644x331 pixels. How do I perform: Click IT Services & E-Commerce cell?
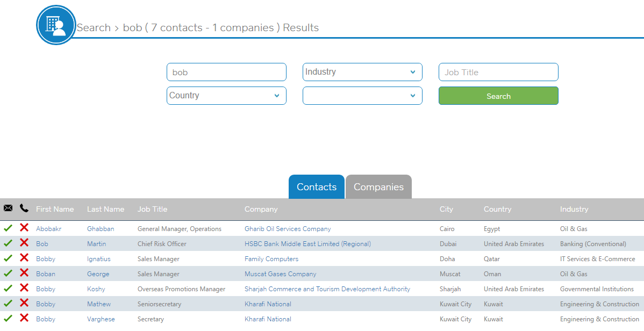coord(598,259)
